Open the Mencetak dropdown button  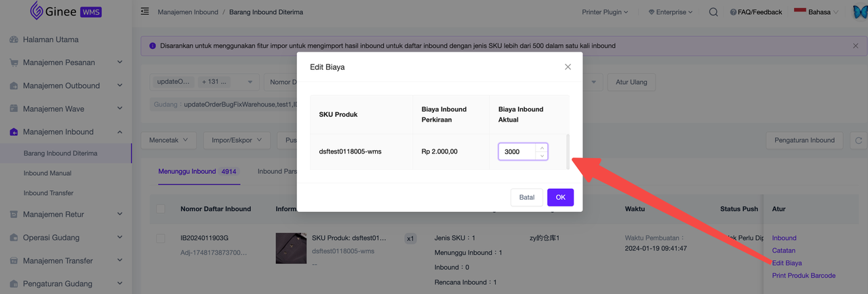(x=168, y=140)
